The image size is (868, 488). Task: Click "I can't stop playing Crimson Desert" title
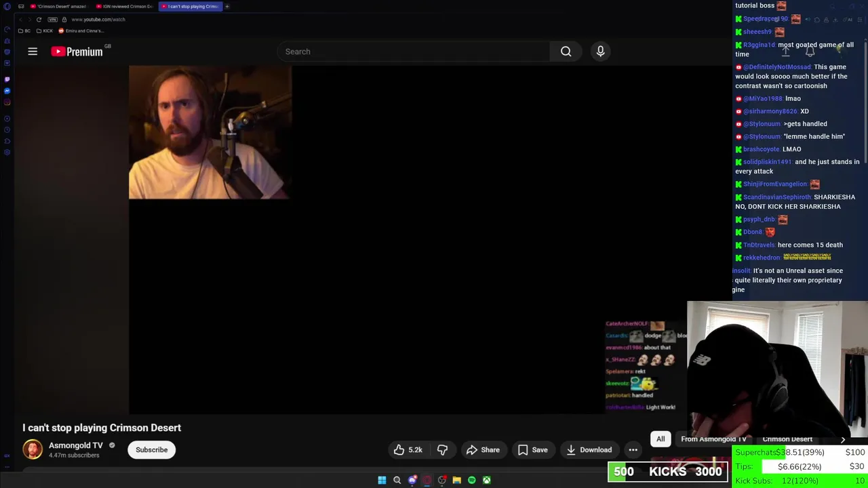click(x=102, y=428)
